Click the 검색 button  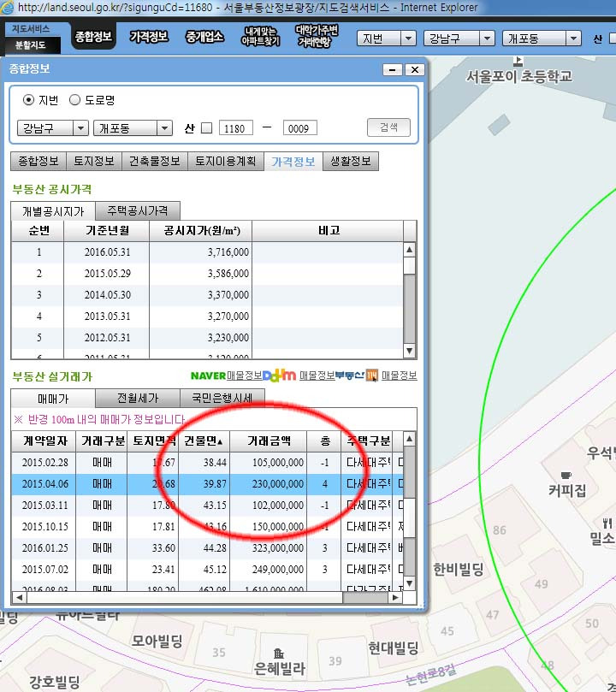click(388, 127)
